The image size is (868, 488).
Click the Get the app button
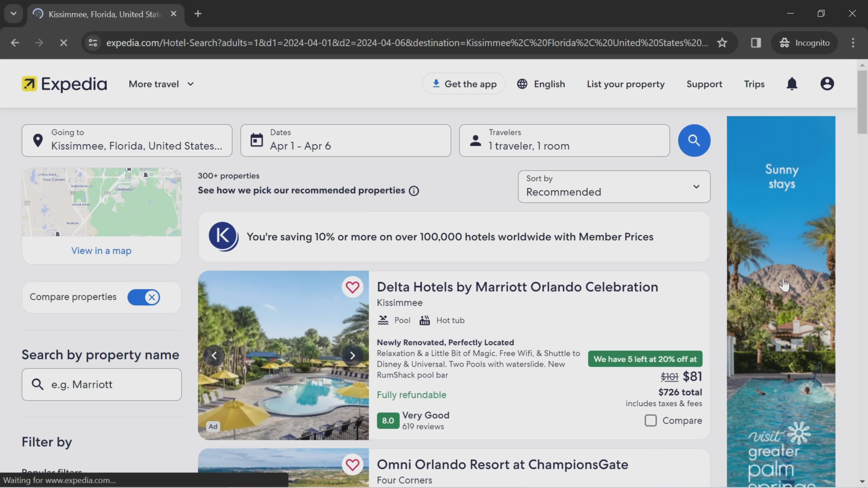pyautogui.click(x=464, y=84)
